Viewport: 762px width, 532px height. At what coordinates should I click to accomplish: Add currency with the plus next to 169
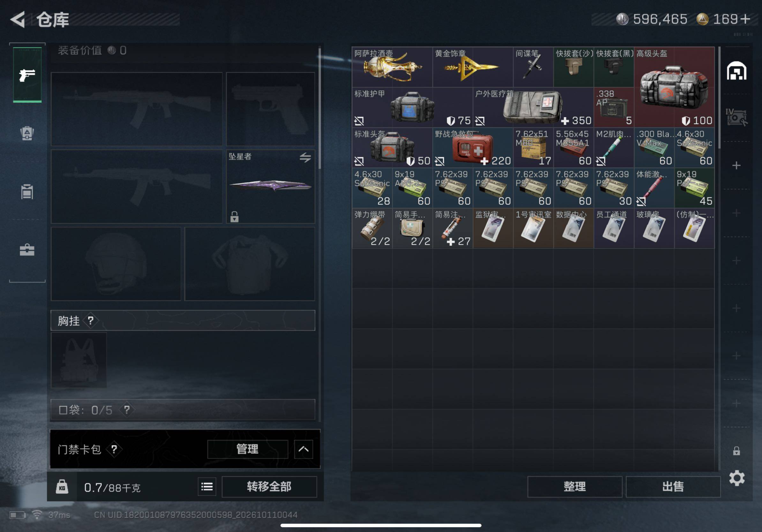click(x=745, y=19)
